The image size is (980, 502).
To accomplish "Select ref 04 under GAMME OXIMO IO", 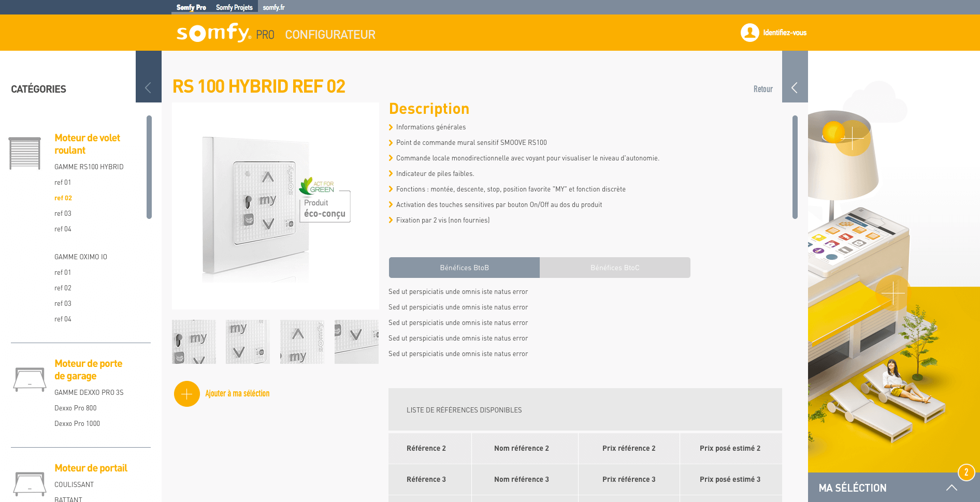I will click(x=63, y=319).
